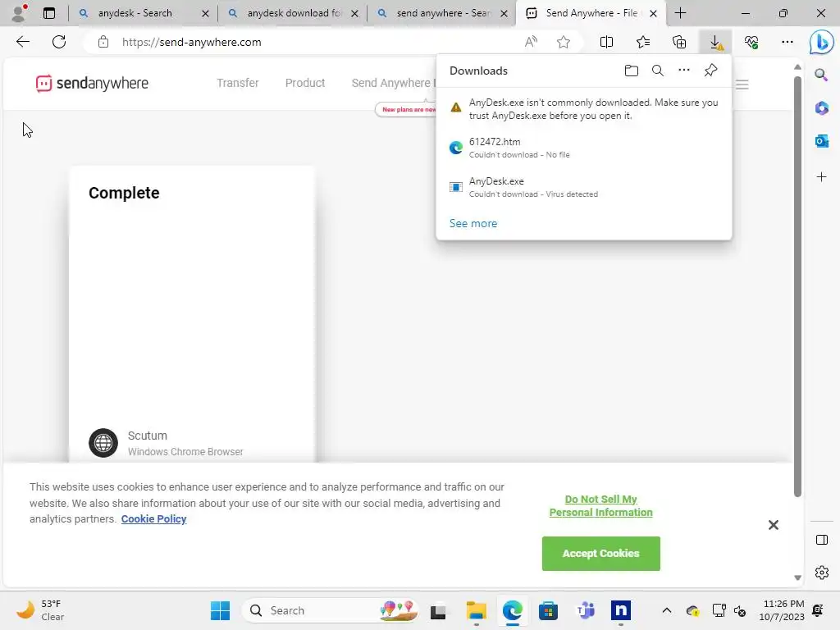
Task: Open More options in Downloads panel
Action: pyautogui.click(x=684, y=71)
